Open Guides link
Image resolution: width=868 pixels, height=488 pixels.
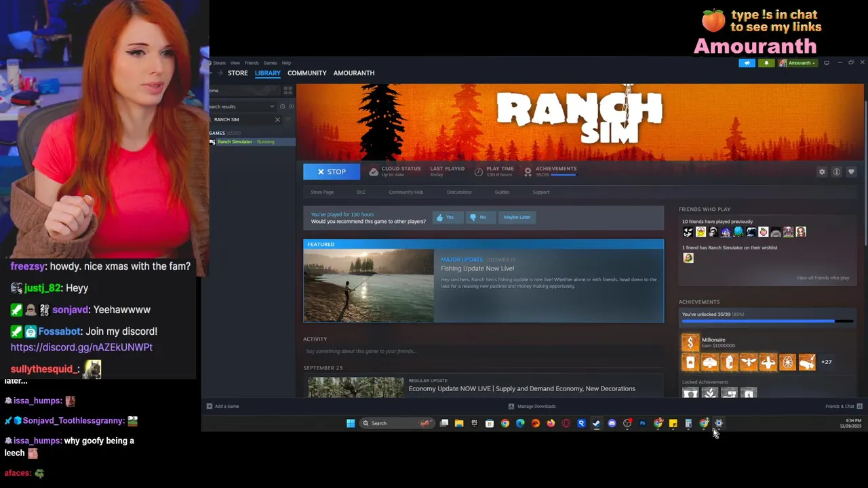pos(502,192)
